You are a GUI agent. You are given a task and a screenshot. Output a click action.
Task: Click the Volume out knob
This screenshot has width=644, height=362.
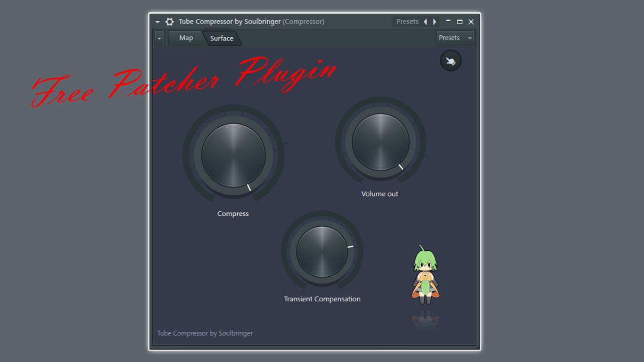click(380, 142)
